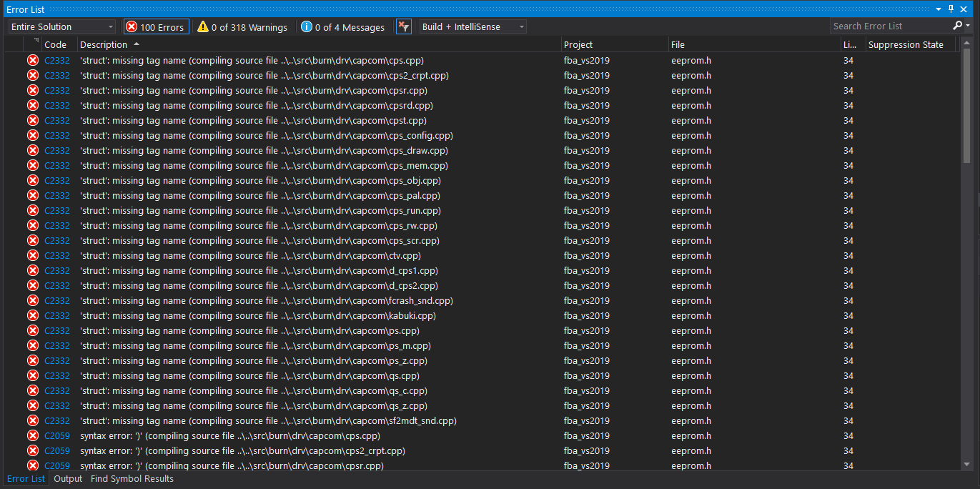Toggle the 100 Errors filter button

156,26
